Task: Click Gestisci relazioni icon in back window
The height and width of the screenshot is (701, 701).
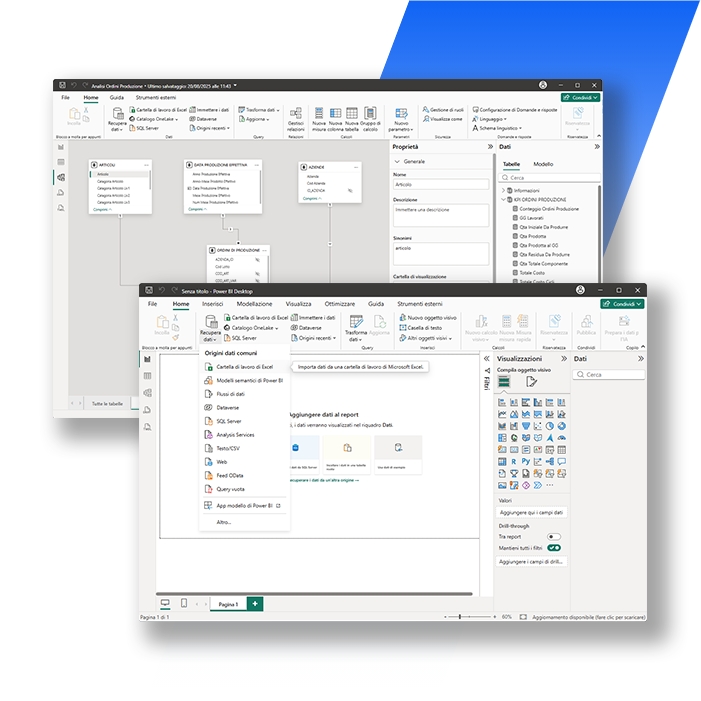Action: [x=295, y=120]
